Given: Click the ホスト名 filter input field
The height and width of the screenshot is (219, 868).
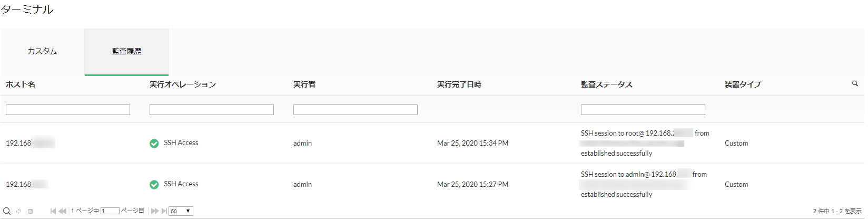Looking at the screenshot, I should pyautogui.click(x=68, y=110).
